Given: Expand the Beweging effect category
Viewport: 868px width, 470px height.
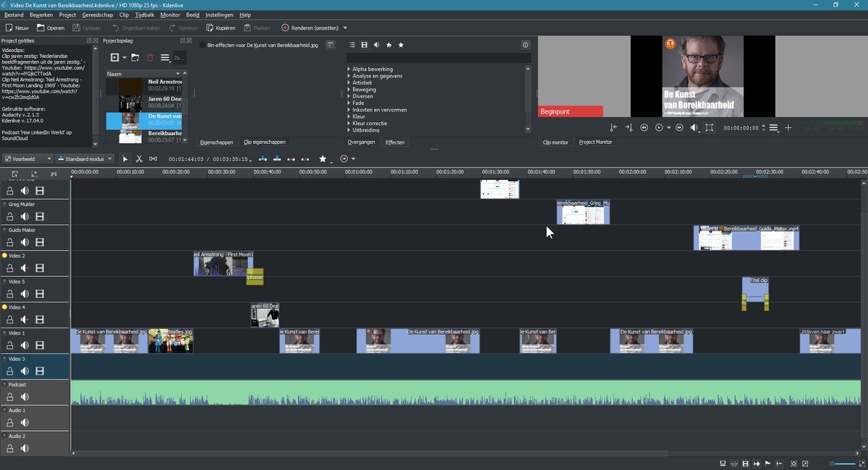Looking at the screenshot, I should click(349, 90).
